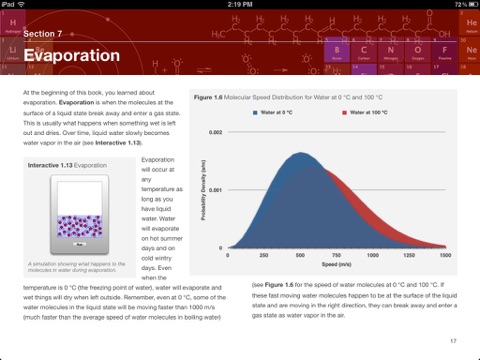Tap the Wi-Fi icon in status bar
This screenshot has height=360, width=480.
coord(21,4)
